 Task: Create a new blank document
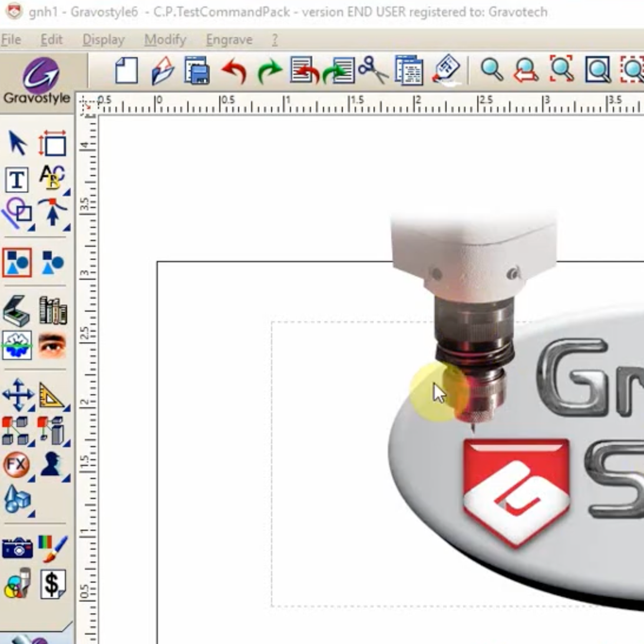[x=127, y=71]
